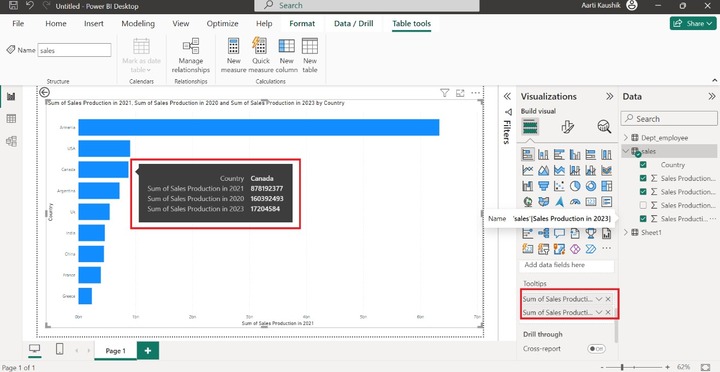The image size is (720, 372).
Task: Collapse the Data pane
Action: pyautogui.click(x=712, y=96)
